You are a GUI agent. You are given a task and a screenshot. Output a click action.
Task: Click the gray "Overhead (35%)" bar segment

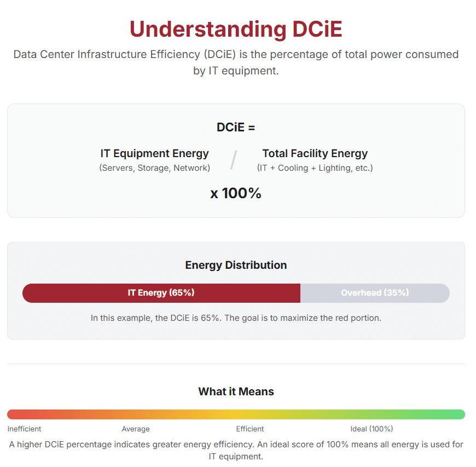pyautogui.click(x=375, y=293)
